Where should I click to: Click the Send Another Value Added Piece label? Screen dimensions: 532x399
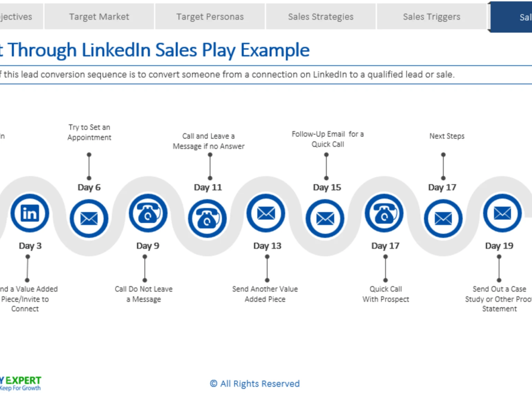[265, 294]
